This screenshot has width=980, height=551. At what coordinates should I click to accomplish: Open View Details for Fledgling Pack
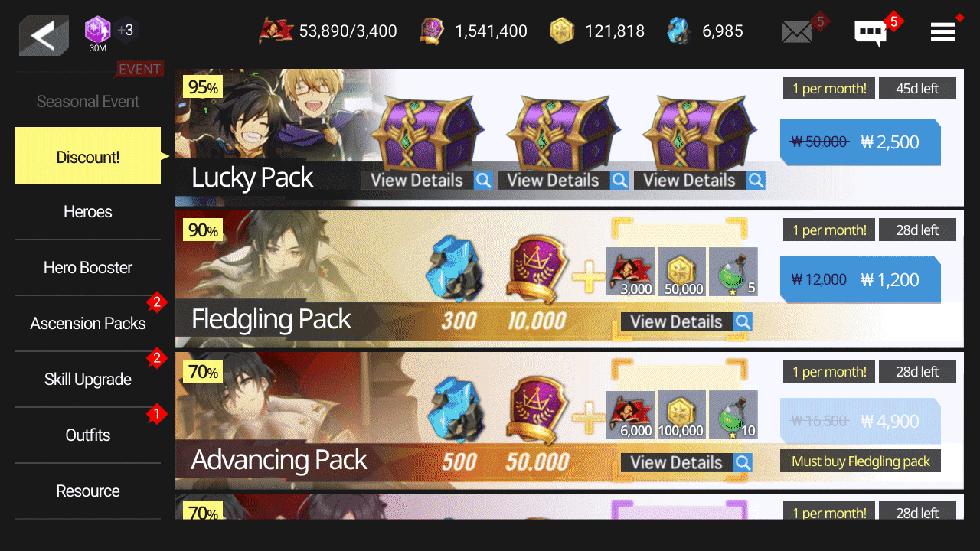click(686, 321)
